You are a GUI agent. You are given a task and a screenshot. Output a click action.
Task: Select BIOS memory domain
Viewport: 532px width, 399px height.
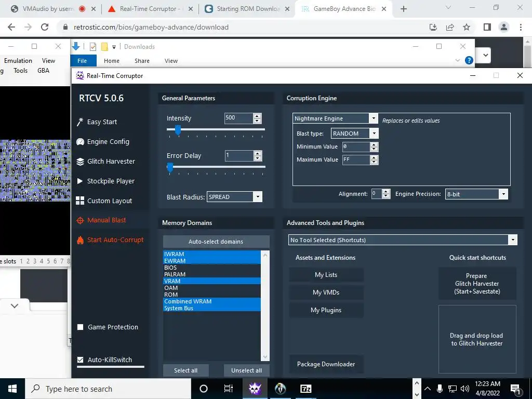[212, 268]
